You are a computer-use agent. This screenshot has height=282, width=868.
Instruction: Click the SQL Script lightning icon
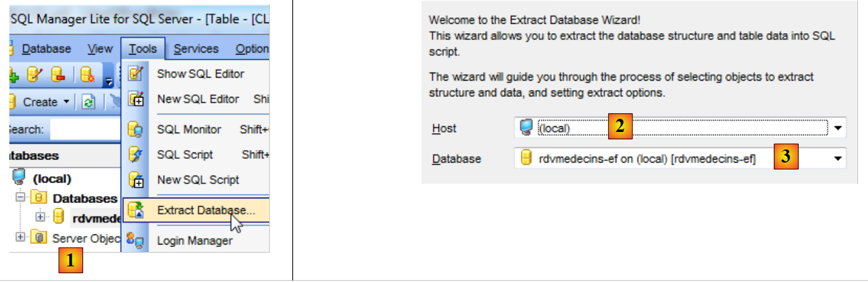[136, 154]
